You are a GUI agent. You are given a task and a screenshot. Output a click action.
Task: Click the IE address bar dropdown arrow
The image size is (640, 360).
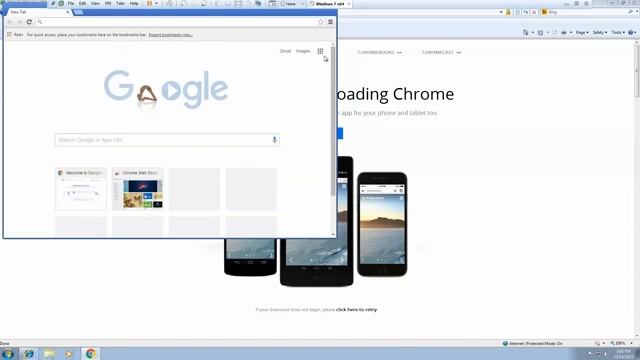501,12
